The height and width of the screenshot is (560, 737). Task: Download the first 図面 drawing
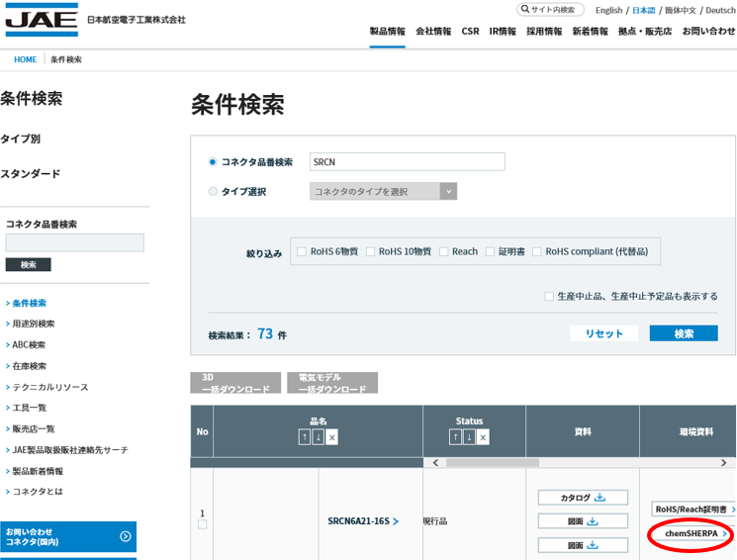point(583,521)
